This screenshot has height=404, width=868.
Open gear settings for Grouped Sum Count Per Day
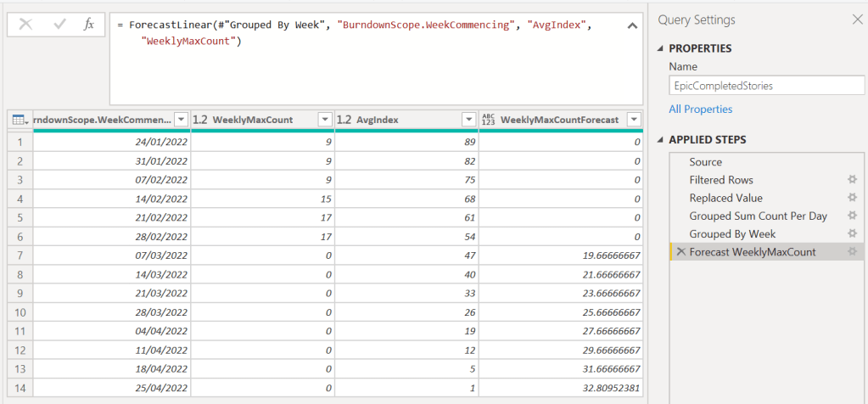click(853, 216)
